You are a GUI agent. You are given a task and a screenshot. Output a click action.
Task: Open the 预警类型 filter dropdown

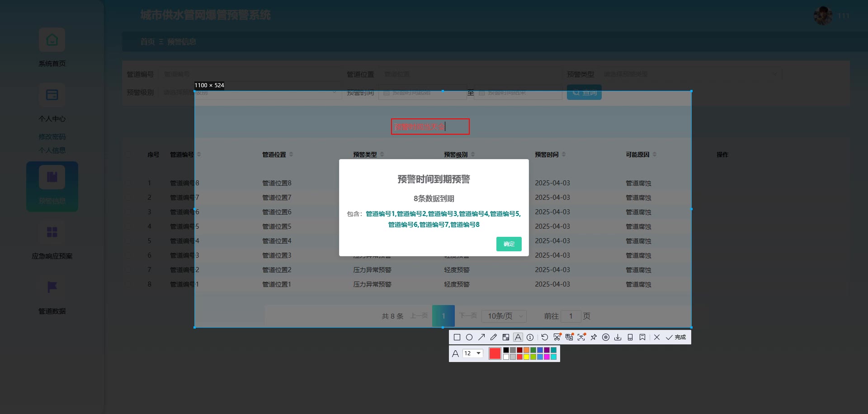pos(691,74)
